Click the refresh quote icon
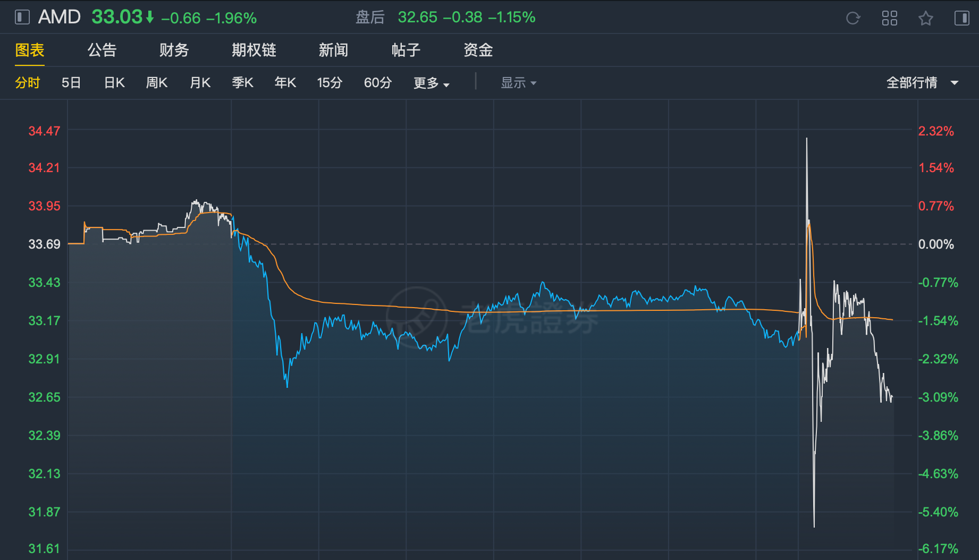979x560 pixels. coord(853,18)
